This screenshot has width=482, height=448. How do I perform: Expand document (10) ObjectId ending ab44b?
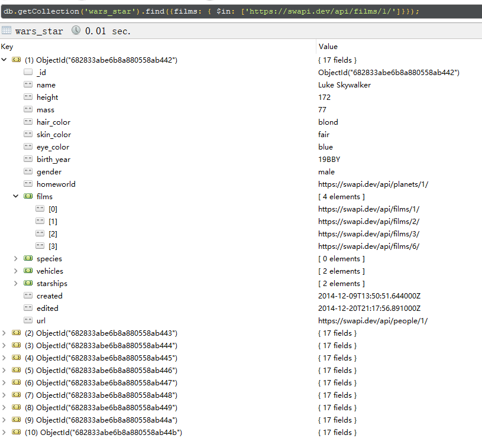click(x=4, y=432)
